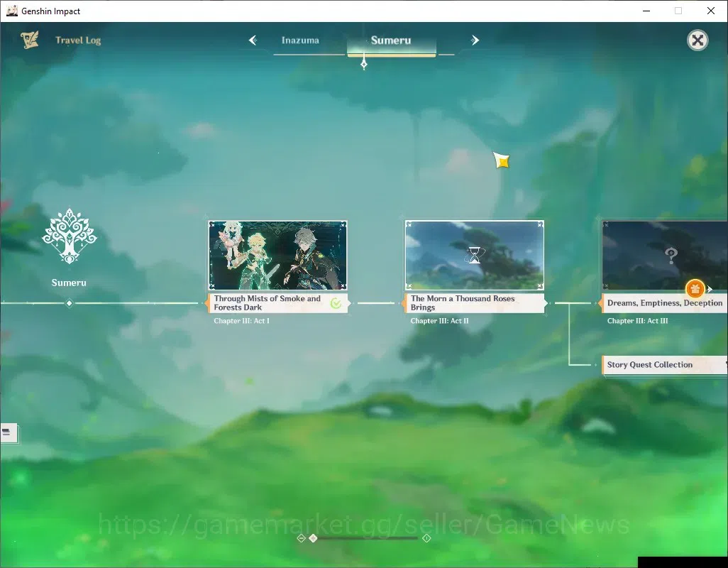This screenshot has width=728, height=568.
Task: Click the Sumeru label under the emblem
Action: click(69, 283)
